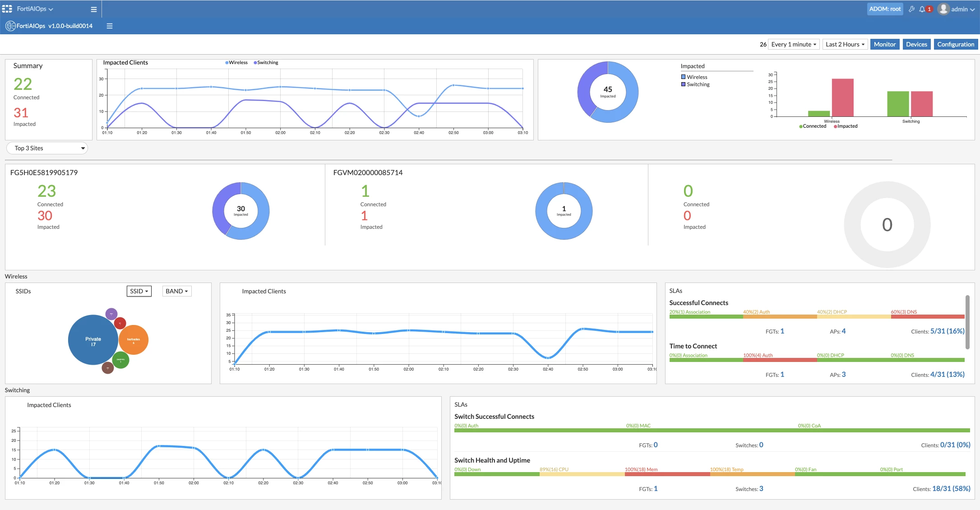
Task: Click the FortiAIOps globe logo icon
Action: (10, 26)
